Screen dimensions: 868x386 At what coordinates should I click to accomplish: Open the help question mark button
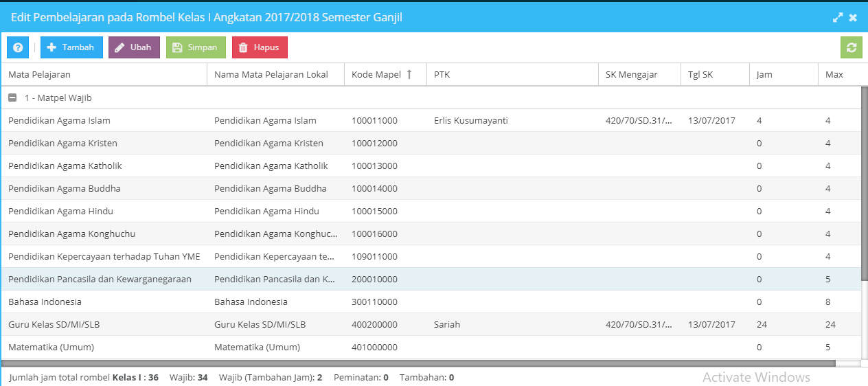18,47
